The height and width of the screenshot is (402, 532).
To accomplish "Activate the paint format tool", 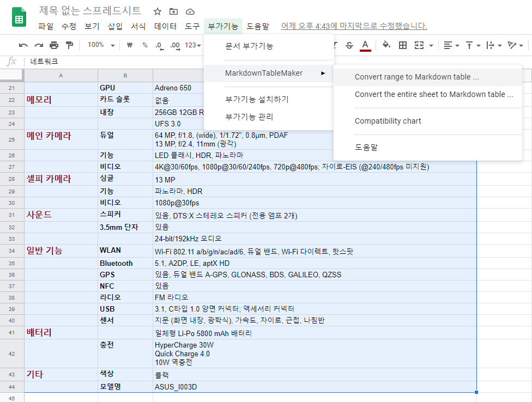I will pos(69,45).
